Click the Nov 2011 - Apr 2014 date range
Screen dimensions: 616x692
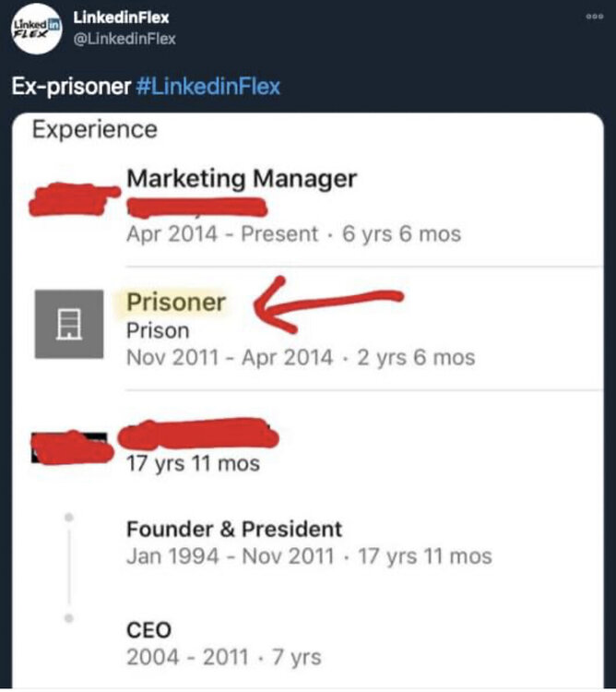point(230,358)
